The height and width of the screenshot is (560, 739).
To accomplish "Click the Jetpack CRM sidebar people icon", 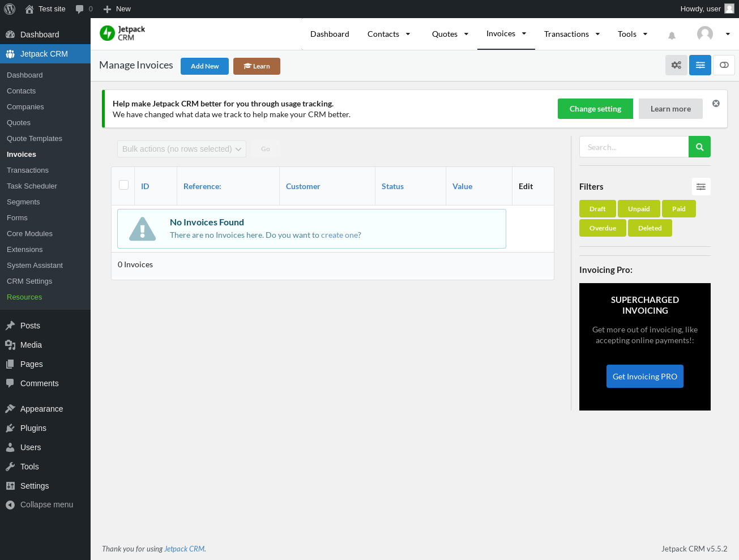I will click(10, 54).
